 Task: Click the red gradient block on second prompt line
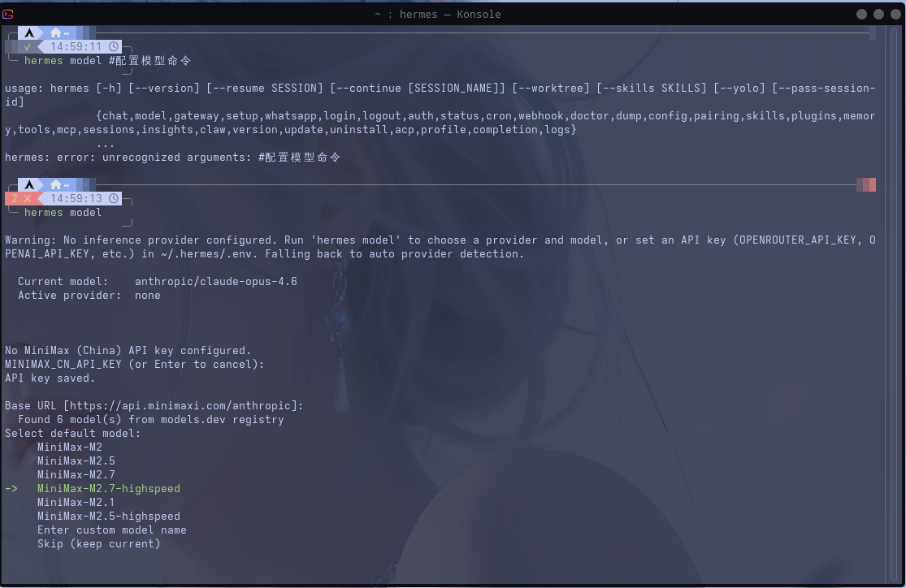pos(866,185)
